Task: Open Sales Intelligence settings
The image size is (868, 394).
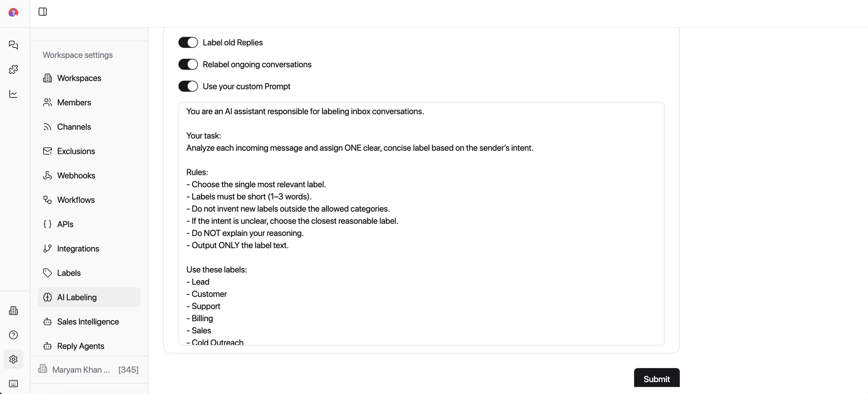Action: click(x=88, y=322)
